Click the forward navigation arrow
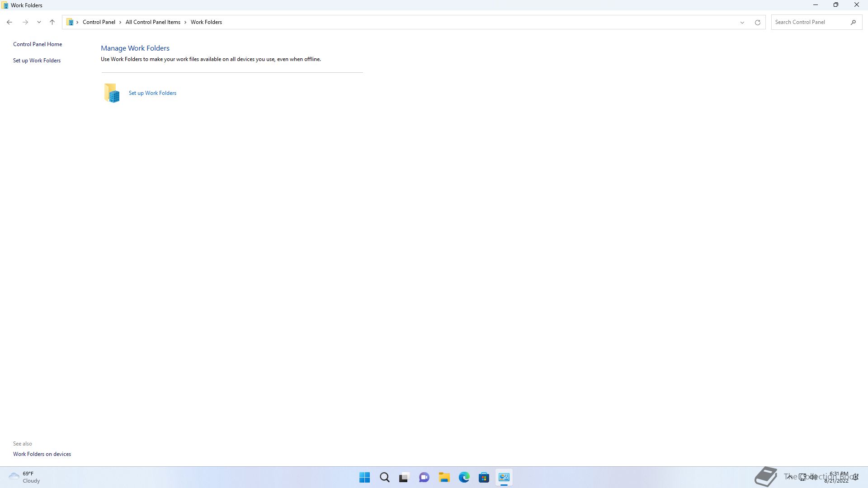 (x=25, y=22)
